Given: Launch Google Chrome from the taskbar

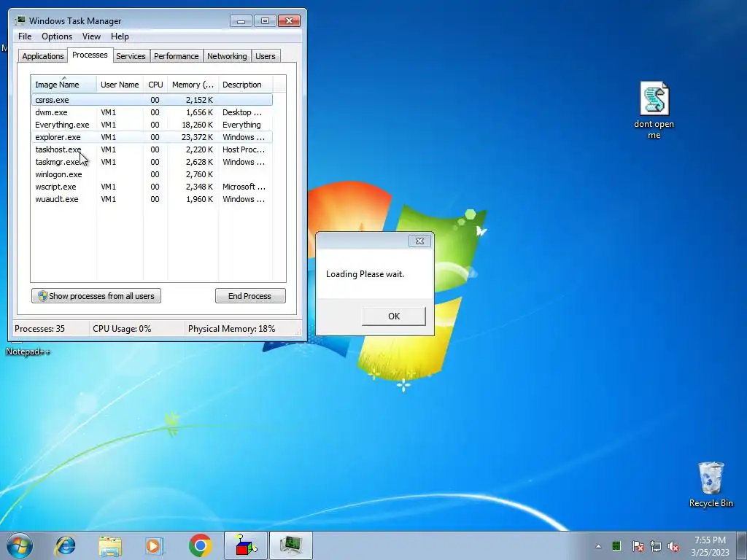Looking at the screenshot, I should click(x=200, y=545).
